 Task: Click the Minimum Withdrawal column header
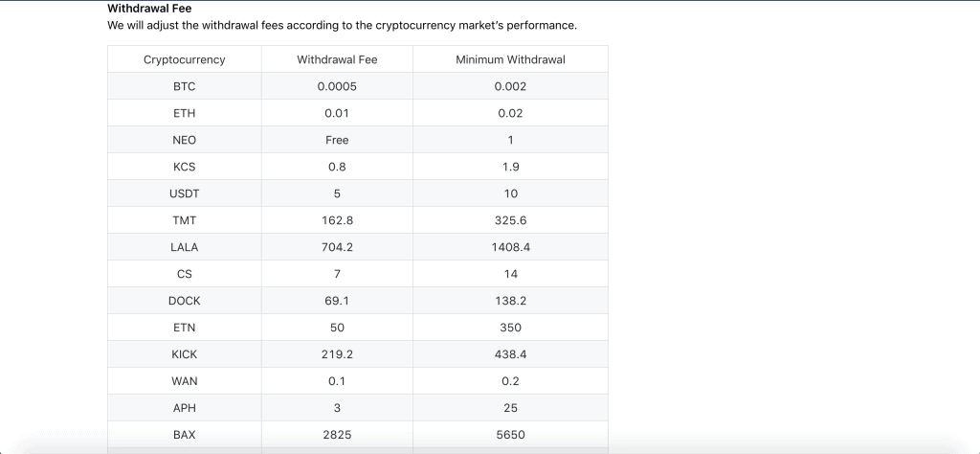[x=510, y=59]
